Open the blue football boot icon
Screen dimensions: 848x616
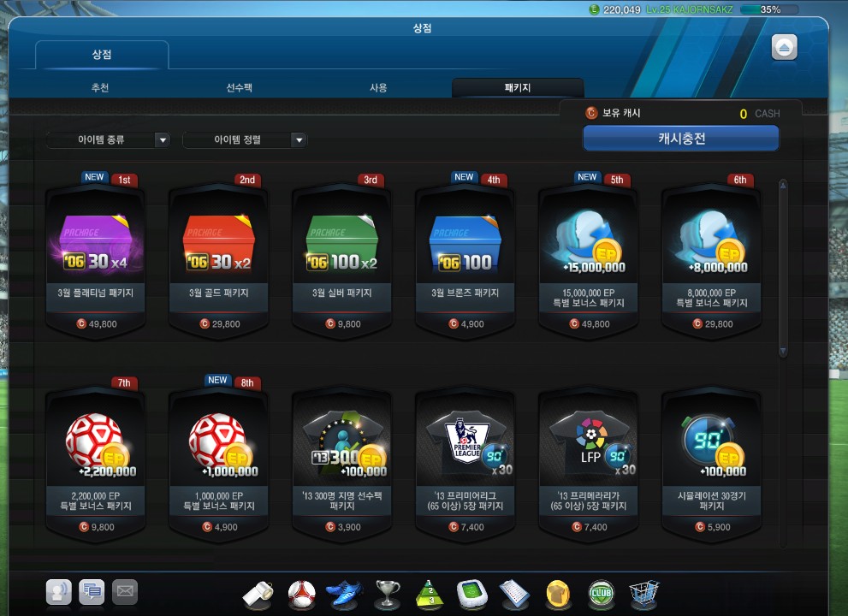(x=343, y=594)
